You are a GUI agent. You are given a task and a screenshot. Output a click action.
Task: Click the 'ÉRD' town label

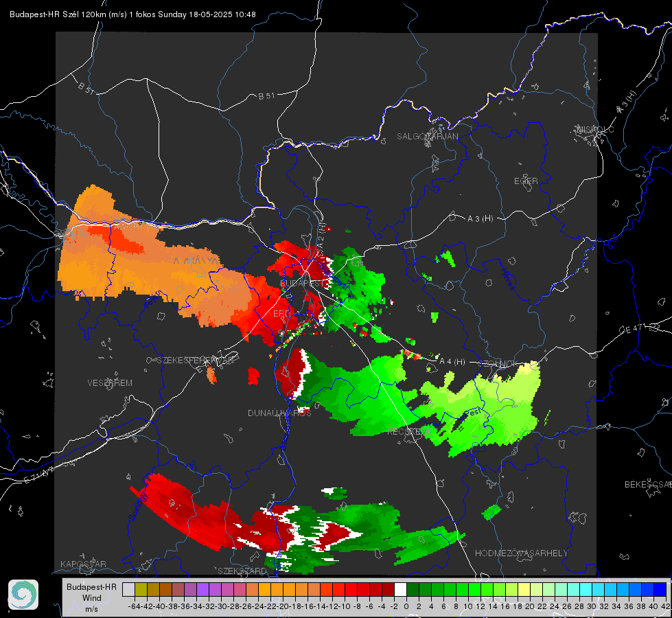(x=281, y=314)
